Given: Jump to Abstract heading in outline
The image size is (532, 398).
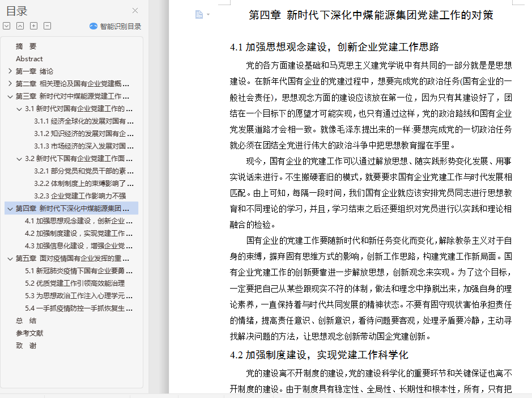Looking at the screenshot, I should tap(29, 59).
